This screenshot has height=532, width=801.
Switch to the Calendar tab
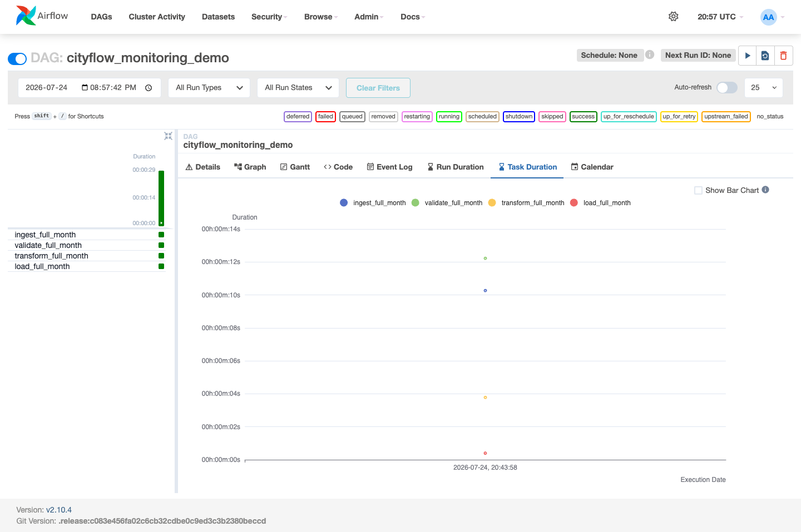point(592,167)
